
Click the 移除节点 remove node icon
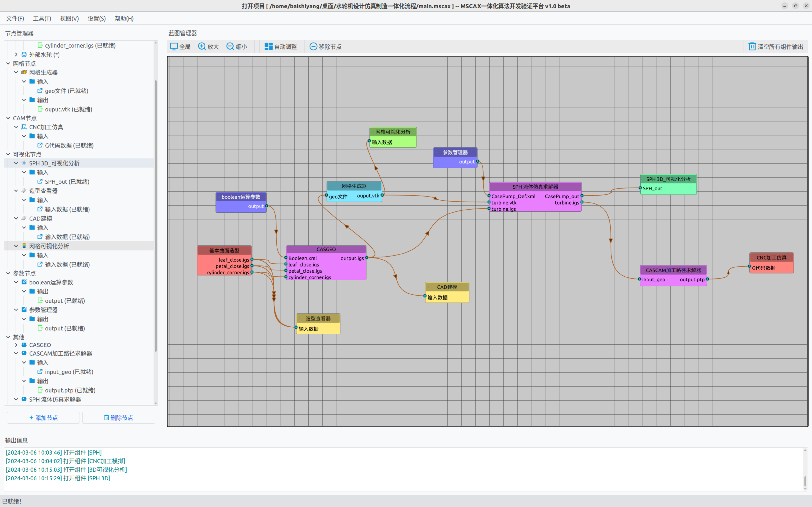point(313,47)
